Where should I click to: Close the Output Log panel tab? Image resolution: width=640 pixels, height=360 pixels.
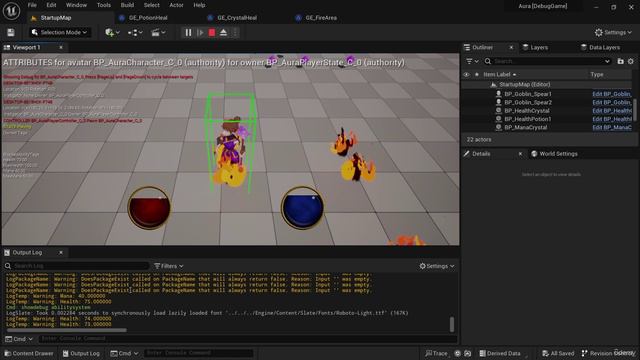click(61, 253)
